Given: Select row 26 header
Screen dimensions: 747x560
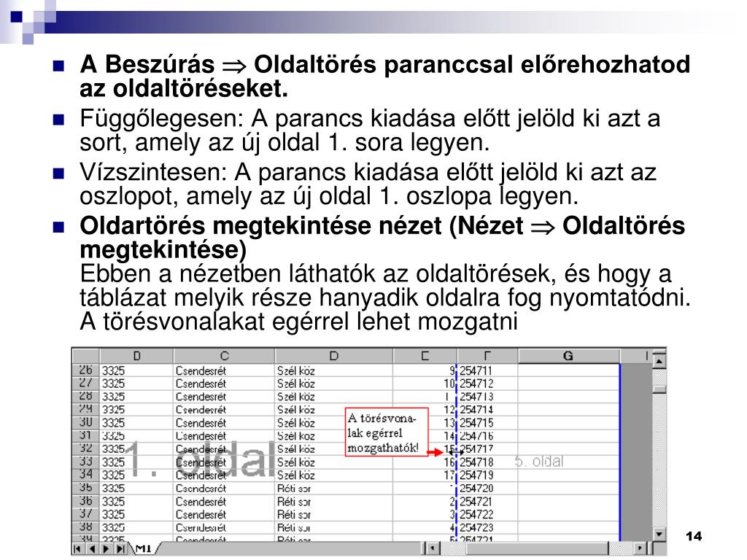Looking at the screenshot, I should 85,370.
